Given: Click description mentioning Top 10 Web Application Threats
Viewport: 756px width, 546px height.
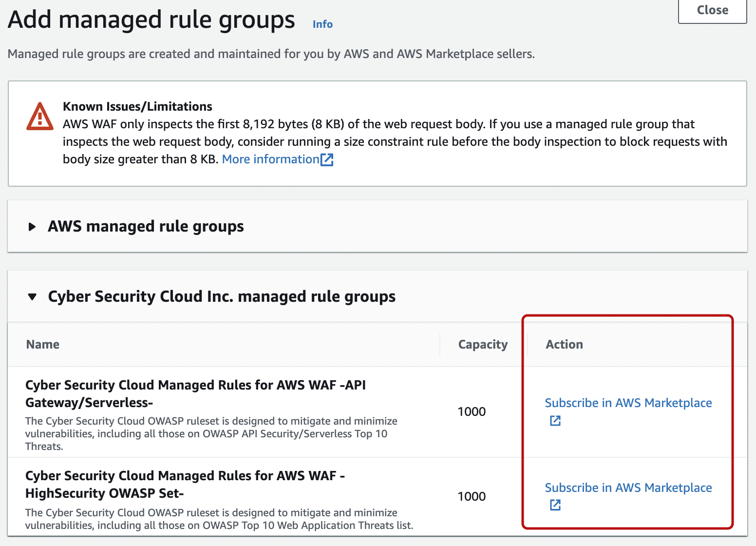Looking at the screenshot, I should point(219,519).
